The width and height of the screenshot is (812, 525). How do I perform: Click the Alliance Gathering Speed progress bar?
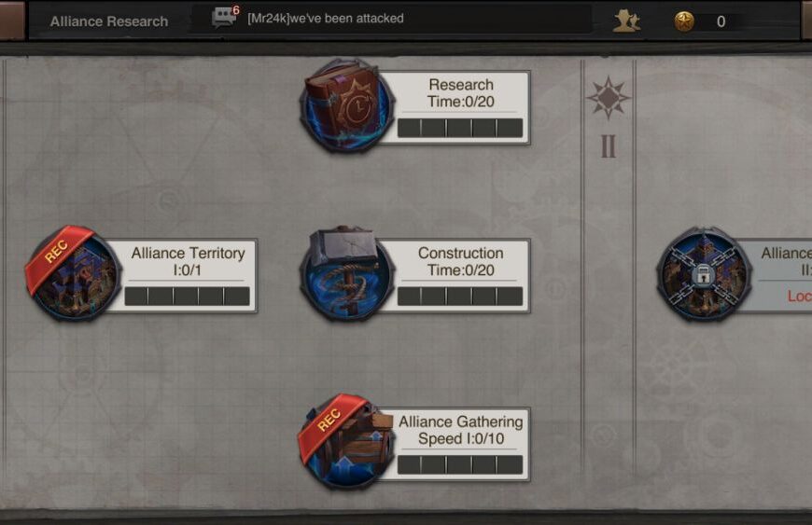click(x=460, y=464)
